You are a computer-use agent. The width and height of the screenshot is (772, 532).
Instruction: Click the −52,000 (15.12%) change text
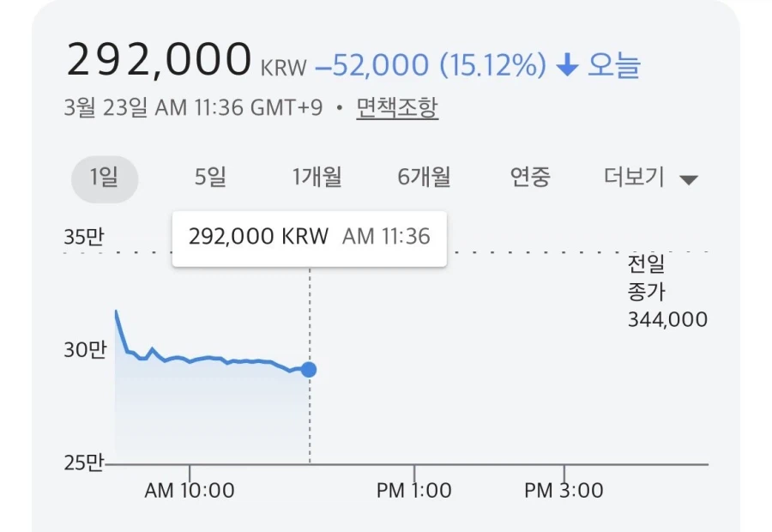431,66
